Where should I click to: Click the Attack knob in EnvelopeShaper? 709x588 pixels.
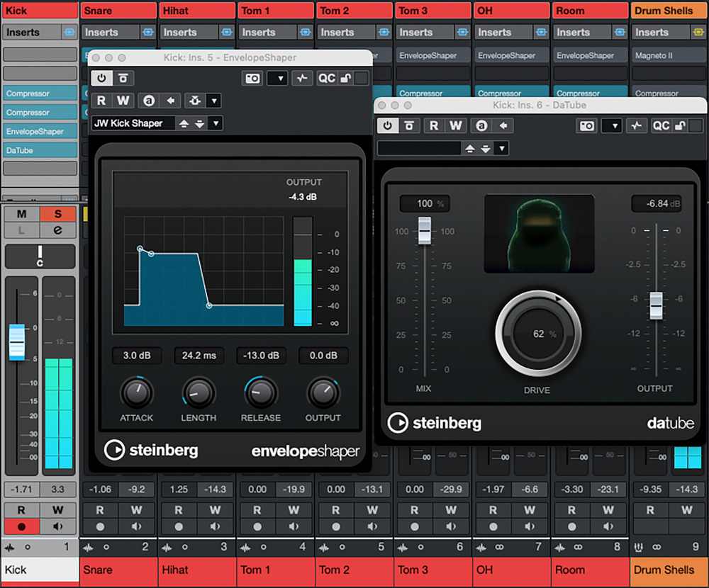pyautogui.click(x=137, y=392)
